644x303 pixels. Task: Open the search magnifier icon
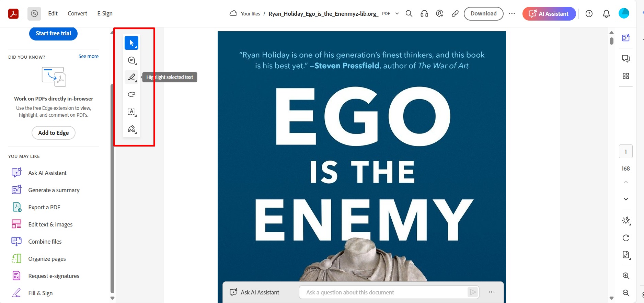click(x=409, y=14)
